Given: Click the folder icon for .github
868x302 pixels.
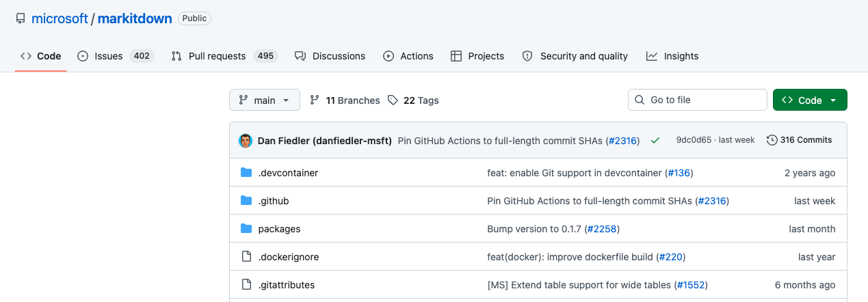Looking at the screenshot, I should [x=246, y=200].
